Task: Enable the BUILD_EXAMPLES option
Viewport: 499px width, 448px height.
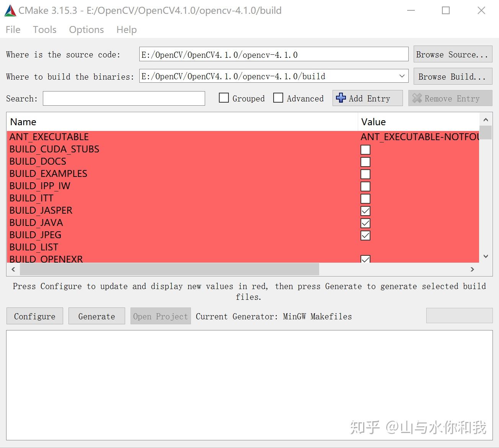Action: 365,174
